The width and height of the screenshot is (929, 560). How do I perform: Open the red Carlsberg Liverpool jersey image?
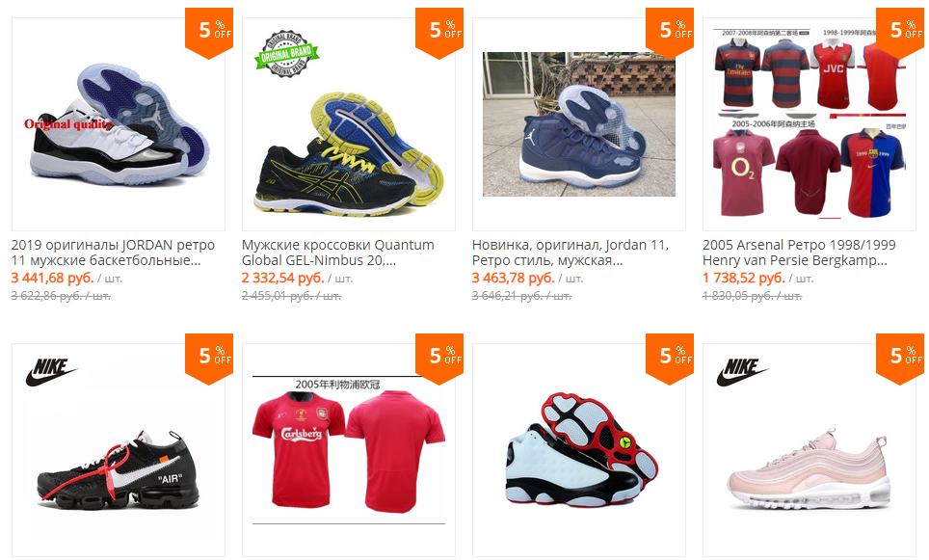[349, 450]
